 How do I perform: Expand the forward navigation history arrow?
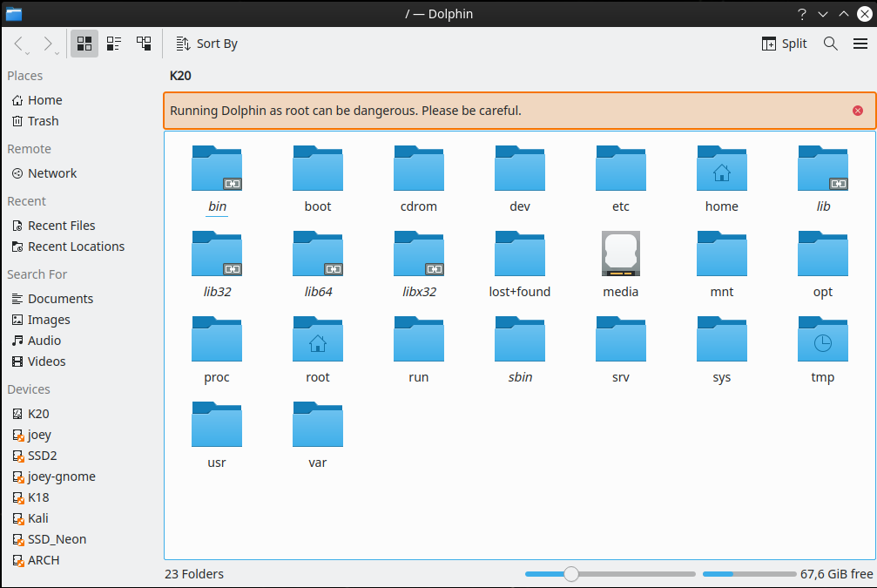[57, 53]
